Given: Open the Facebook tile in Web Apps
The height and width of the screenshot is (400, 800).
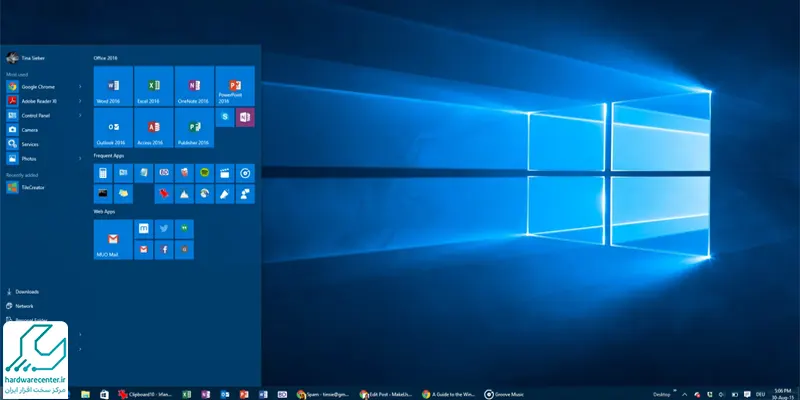Looking at the screenshot, I should (x=164, y=249).
